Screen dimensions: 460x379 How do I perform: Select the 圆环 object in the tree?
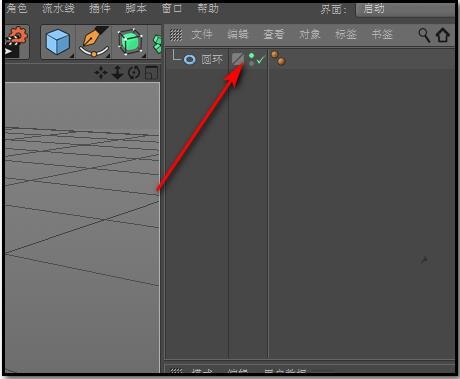tap(212, 59)
